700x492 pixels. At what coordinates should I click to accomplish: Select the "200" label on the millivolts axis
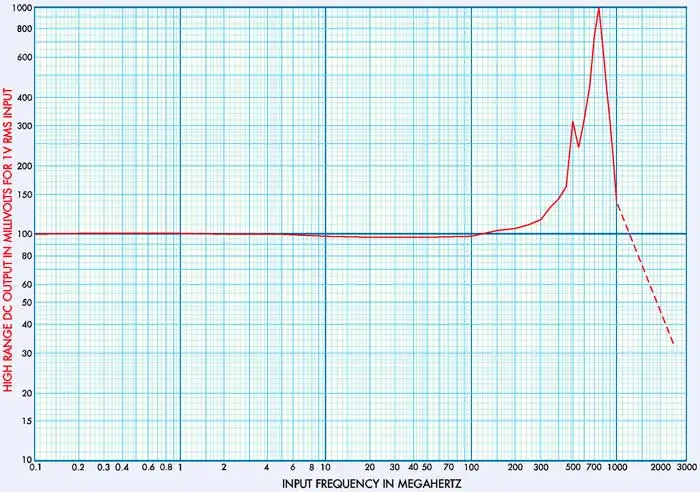coord(25,166)
